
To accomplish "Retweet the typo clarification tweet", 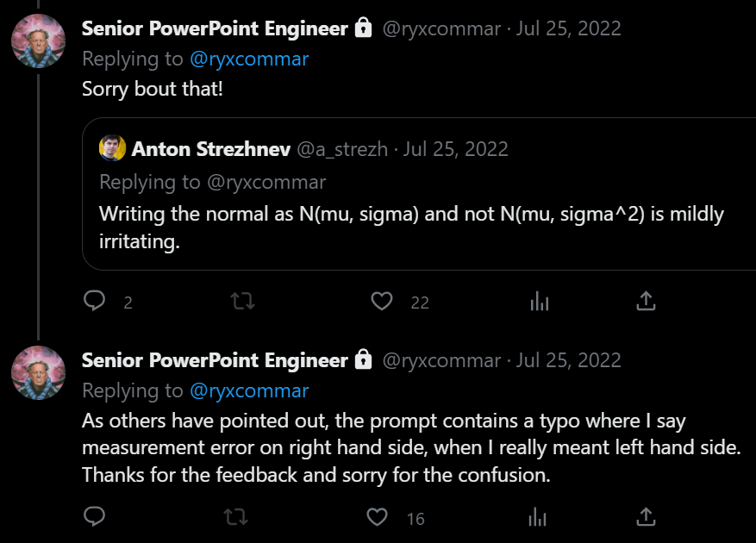I will pyautogui.click(x=236, y=517).
